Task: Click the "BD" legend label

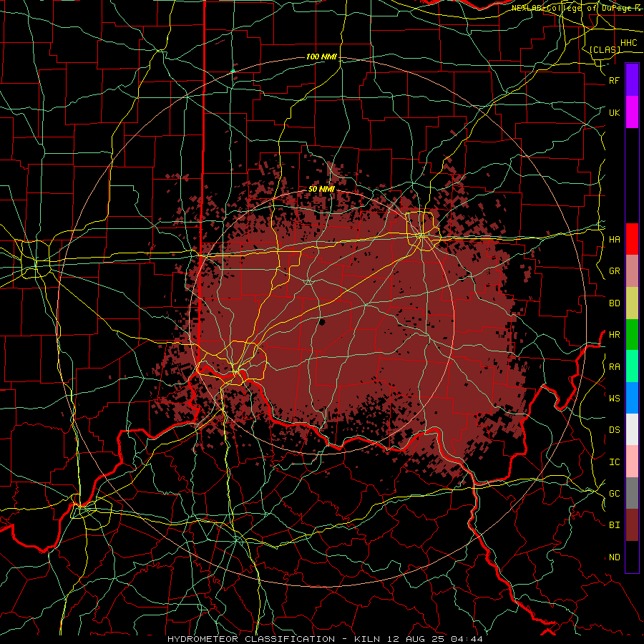Action: coord(614,303)
